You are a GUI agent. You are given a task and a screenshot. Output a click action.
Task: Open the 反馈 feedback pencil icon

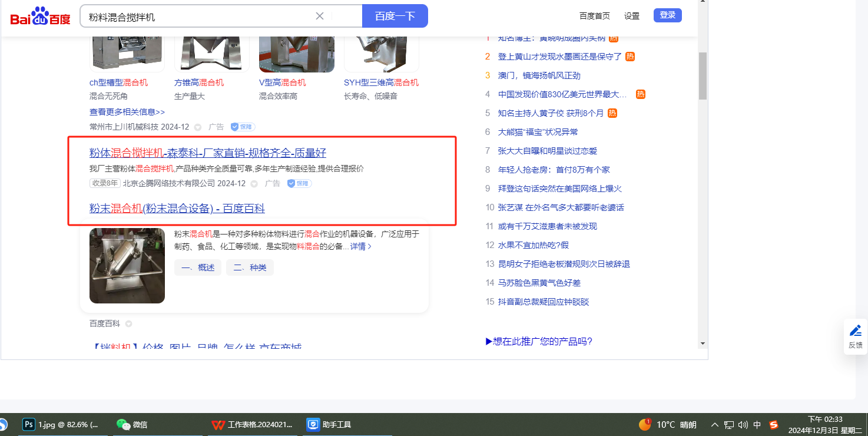point(856,331)
